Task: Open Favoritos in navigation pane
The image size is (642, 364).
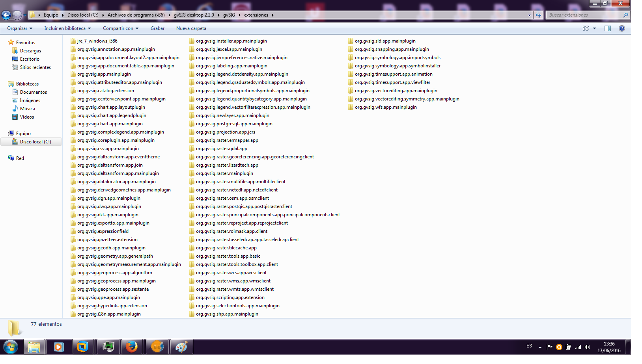Action: coord(26,43)
